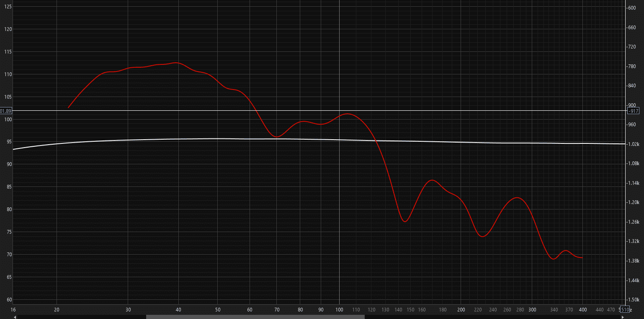
Task: Click the 70 Hz frequency axis label
Action: click(276, 310)
